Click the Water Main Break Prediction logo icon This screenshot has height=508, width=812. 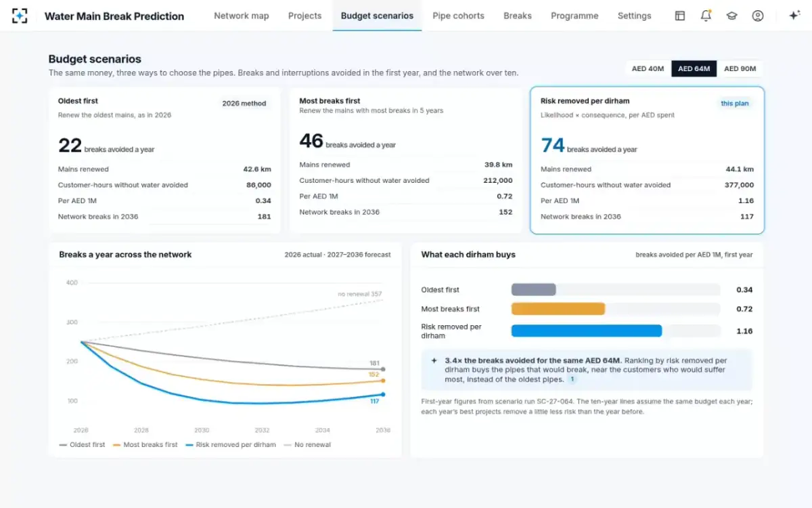click(x=20, y=16)
